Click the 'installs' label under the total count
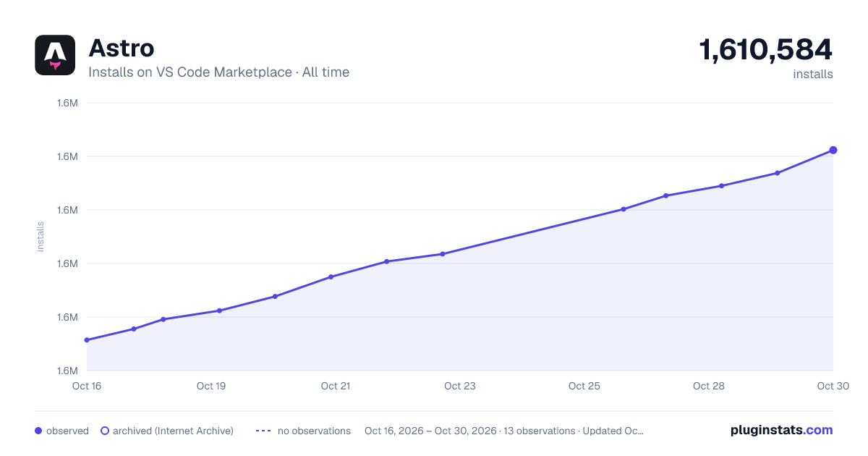Screen dimensions: 868x456 click(813, 74)
